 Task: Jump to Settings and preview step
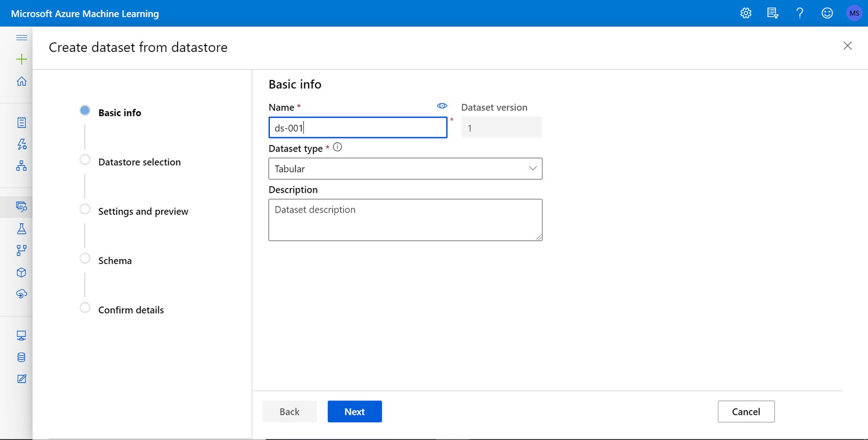pyautogui.click(x=143, y=212)
